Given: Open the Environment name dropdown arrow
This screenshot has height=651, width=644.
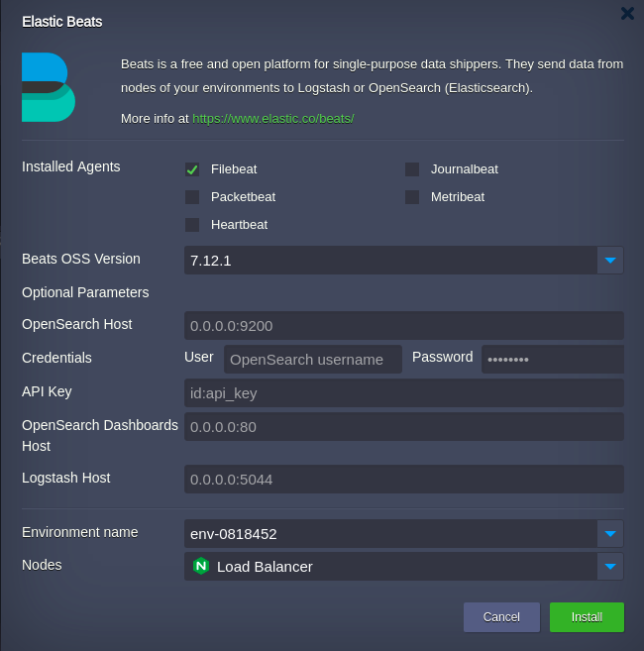Looking at the screenshot, I should (610, 533).
